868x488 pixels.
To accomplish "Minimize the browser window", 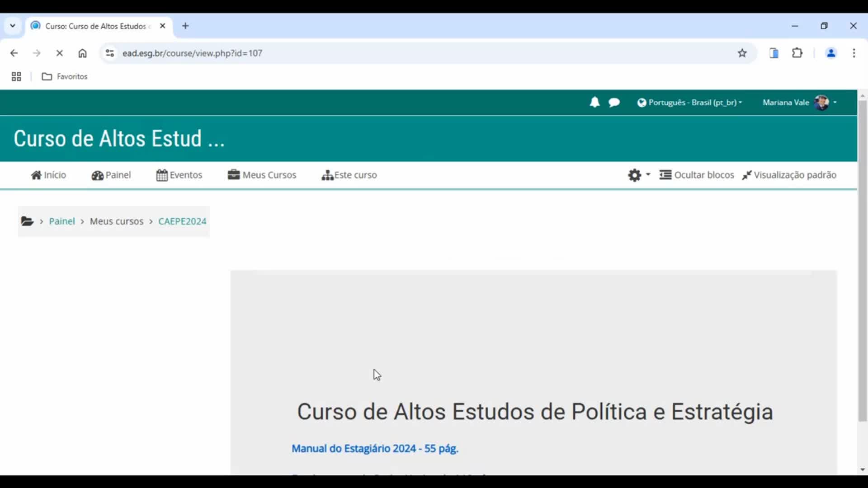I will (795, 26).
